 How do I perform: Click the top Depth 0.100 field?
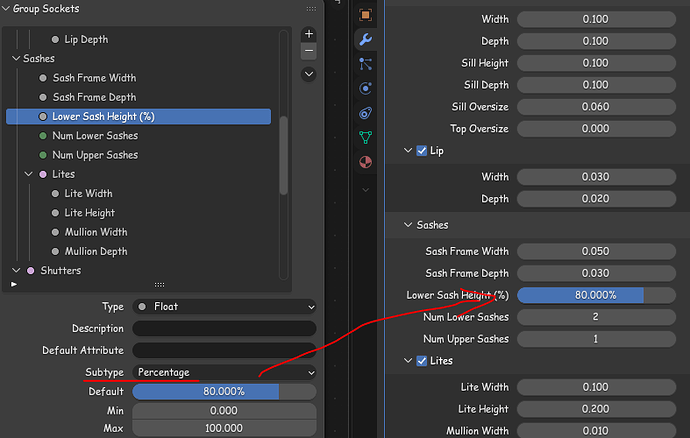pyautogui.click(x=596, y=41)
